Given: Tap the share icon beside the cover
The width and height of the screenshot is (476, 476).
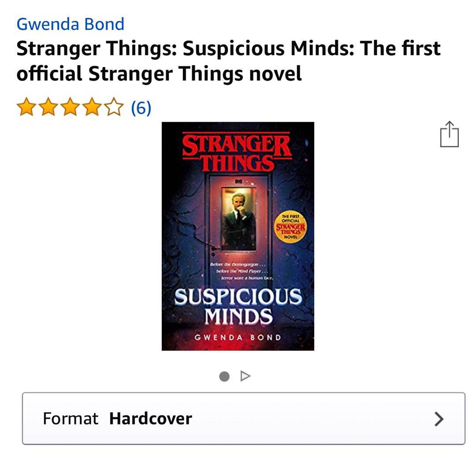Looking at the screenshot, I should pos(449,134).
